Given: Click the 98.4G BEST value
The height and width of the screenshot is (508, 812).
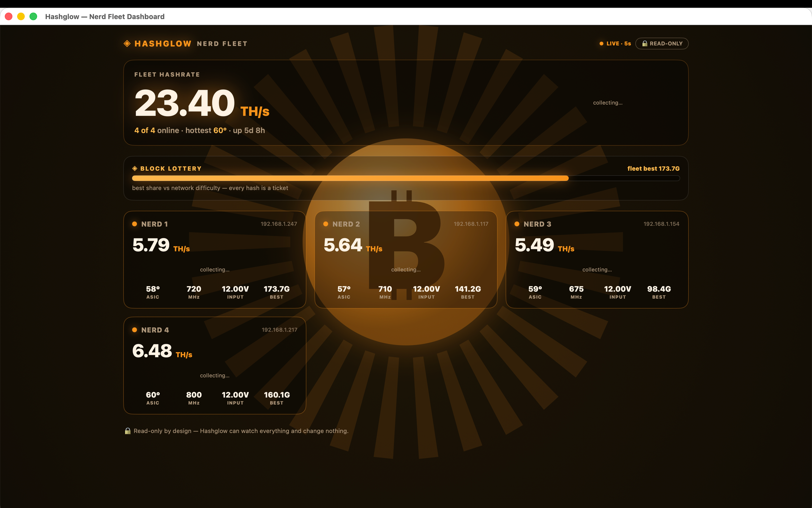Looking at the screenshot, I should pyautogui.click(x=659, y=289).
